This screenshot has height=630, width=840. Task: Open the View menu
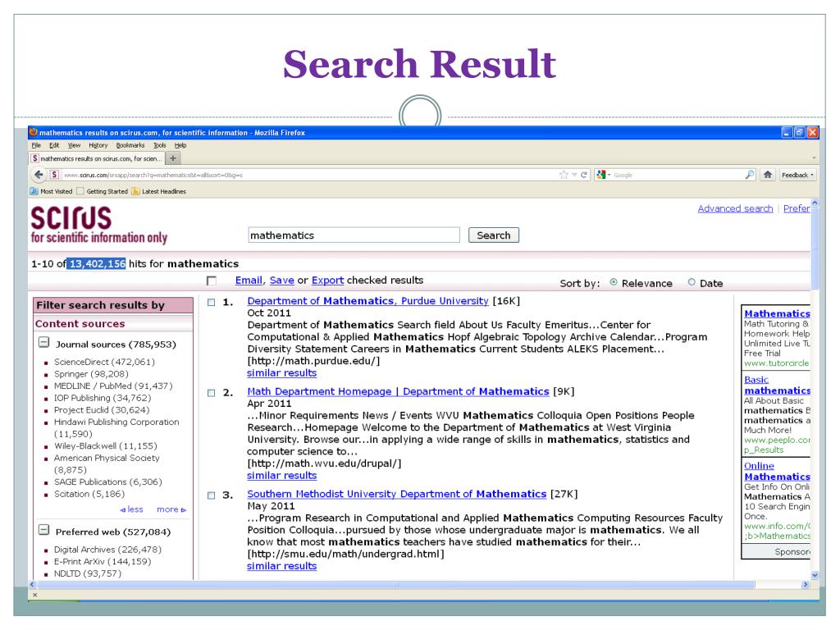(x=74, y=145)
